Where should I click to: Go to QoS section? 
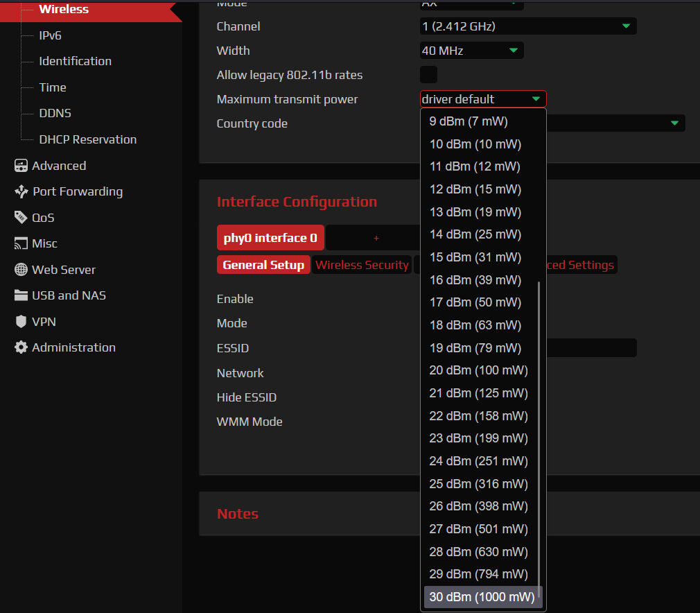tap(43, 218)
